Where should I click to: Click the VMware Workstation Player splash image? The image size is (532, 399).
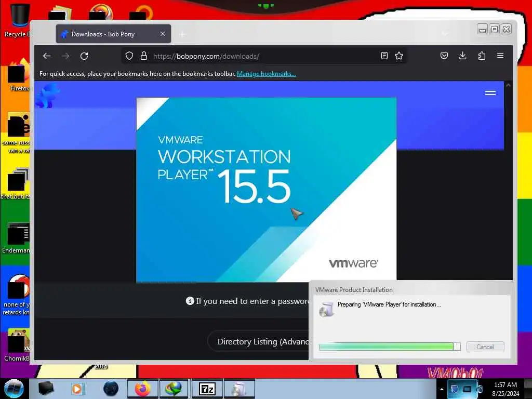[x=266, y=190]
